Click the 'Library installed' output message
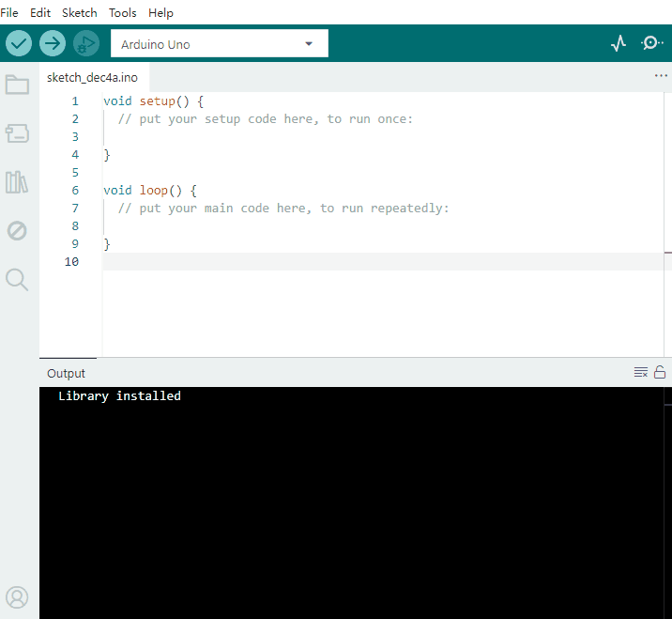 (x=119, y=396)
